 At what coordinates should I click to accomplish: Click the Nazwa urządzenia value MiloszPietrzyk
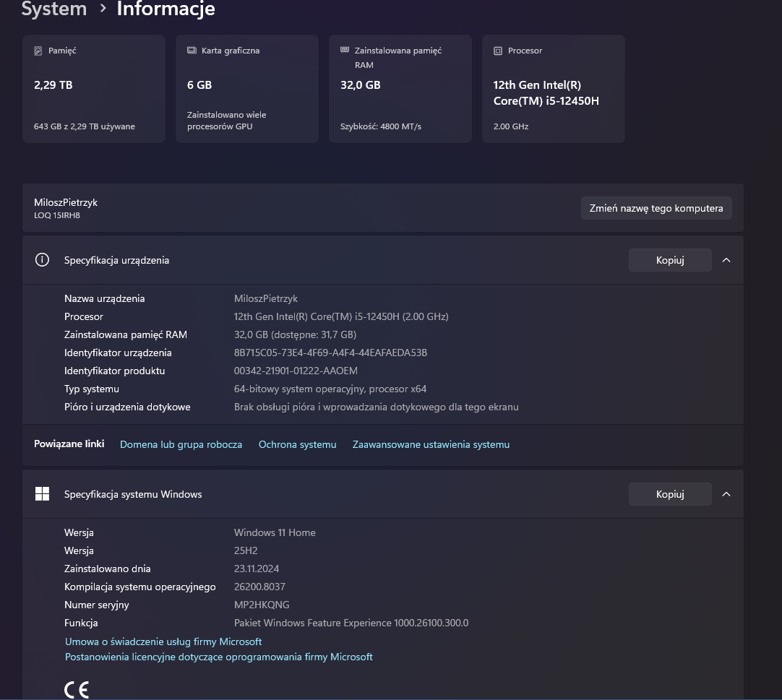(266, 298)
